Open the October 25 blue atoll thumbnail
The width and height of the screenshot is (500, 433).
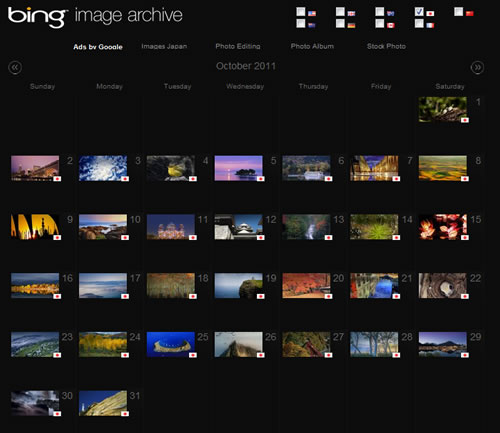[x=171, y=344]
